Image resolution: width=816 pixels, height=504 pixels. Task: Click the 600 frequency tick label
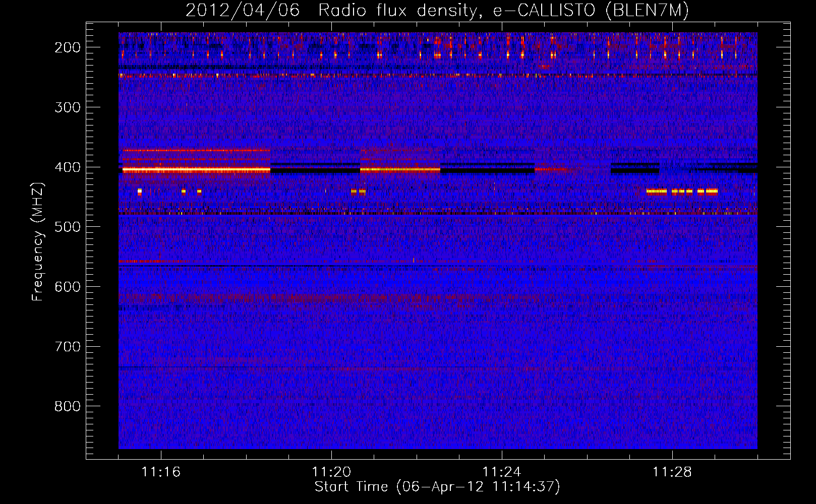[68, 287]
